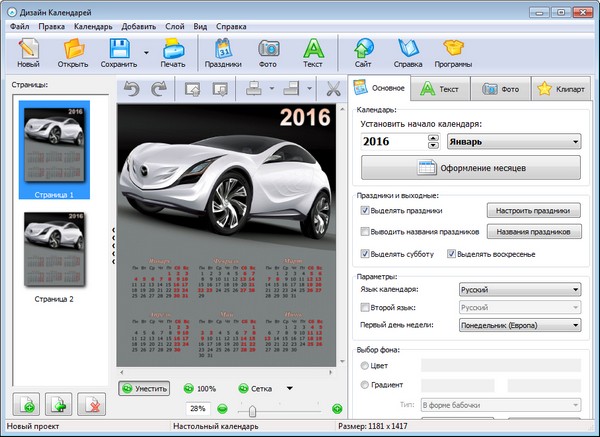Increase year with the stepper up arrow
This screenshot has width=600, height=437.
pos(433,138)
